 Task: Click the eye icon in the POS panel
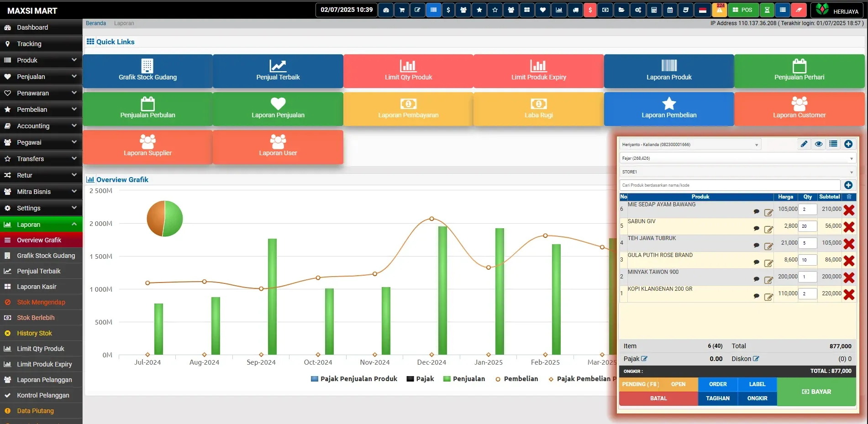[819, 144]
